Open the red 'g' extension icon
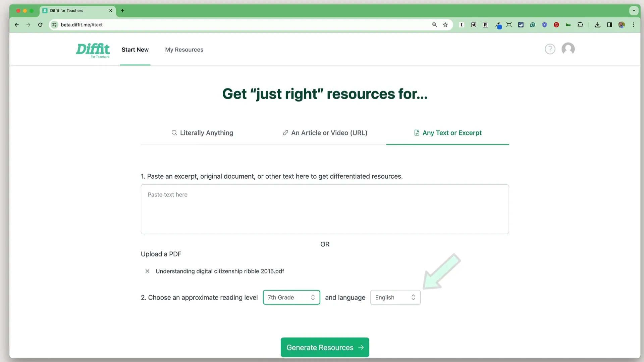This screenshot has width=644, height=362. [x=556, y=25]
